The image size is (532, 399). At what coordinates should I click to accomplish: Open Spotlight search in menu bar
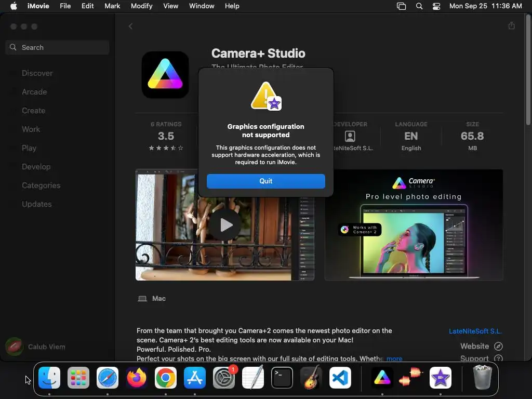(419, 6)
